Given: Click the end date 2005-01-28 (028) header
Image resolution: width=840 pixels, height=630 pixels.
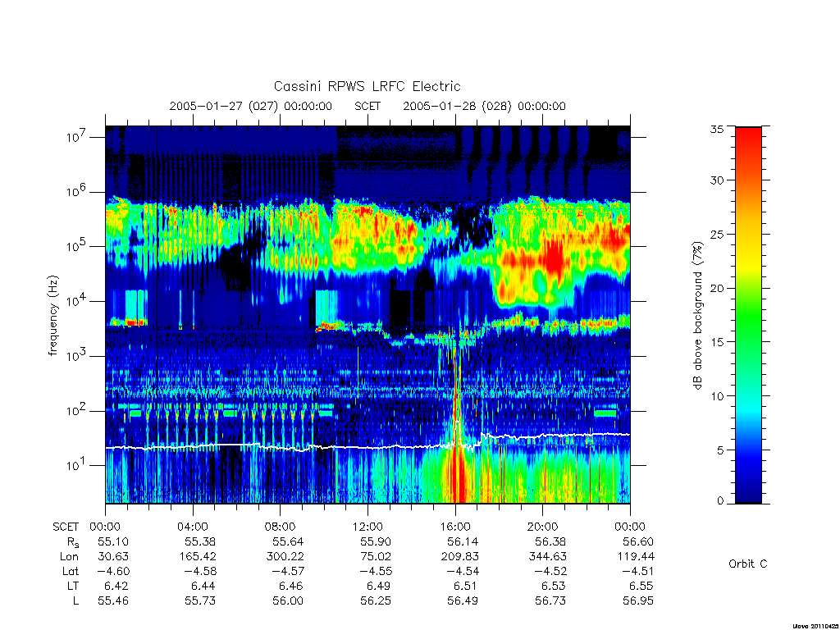Looking at the screenshot, I should tap(484, 106).
